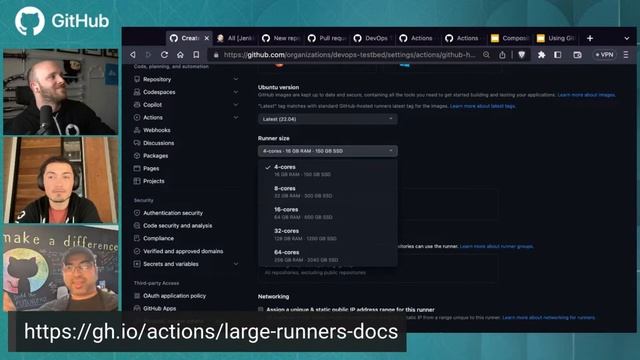Click the share icon in address bar

[502, 55]
